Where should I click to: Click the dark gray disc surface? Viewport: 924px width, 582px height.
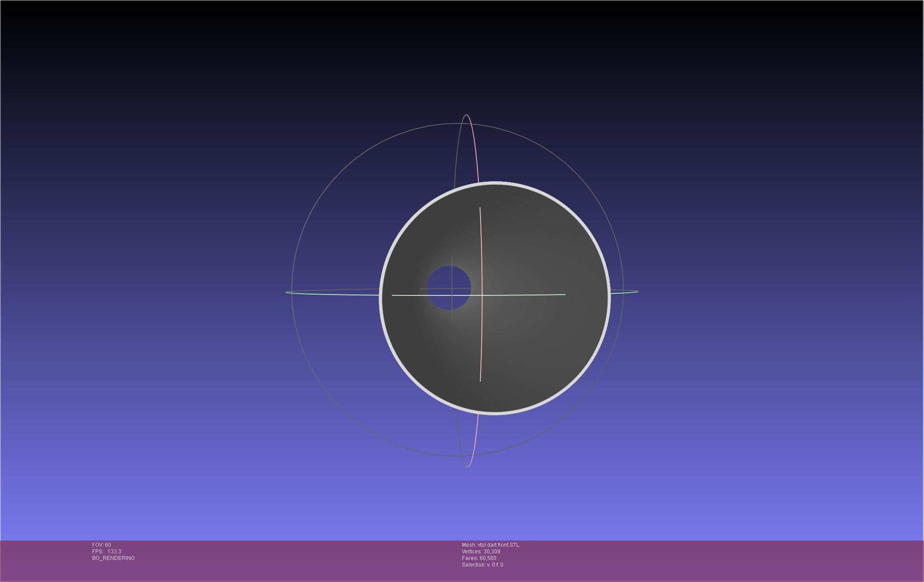pyautogui.click(x=542, y=344)
